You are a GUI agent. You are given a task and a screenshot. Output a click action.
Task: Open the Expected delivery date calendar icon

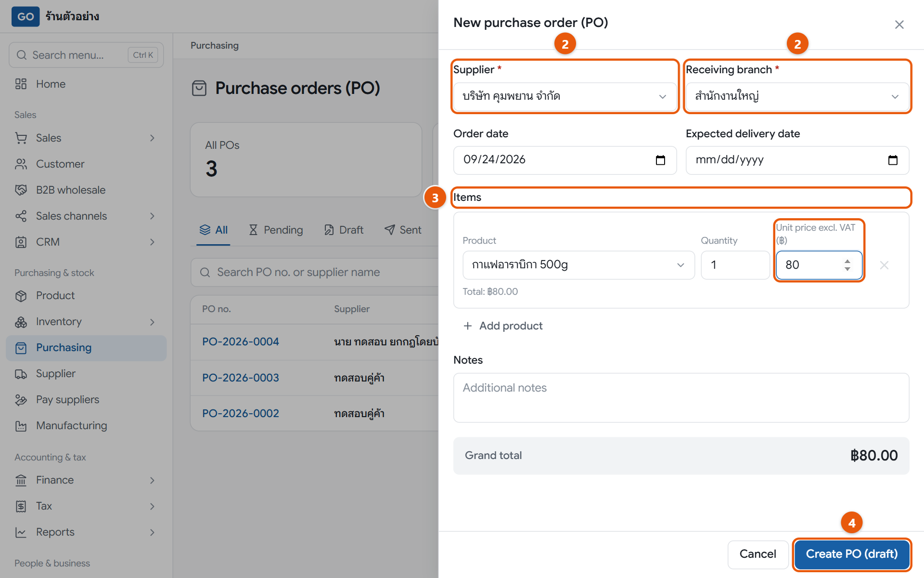coord(893,160)
